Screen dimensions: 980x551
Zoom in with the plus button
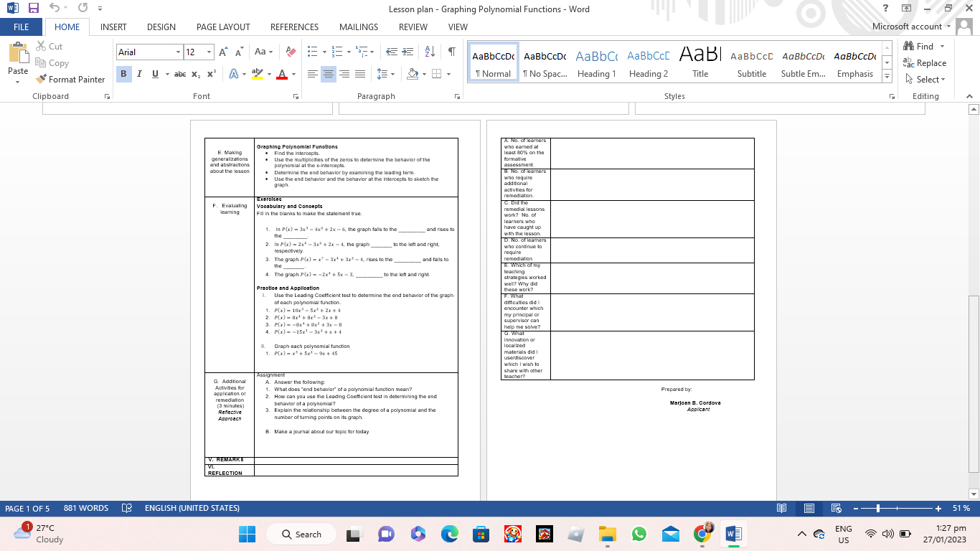[938, 508]
